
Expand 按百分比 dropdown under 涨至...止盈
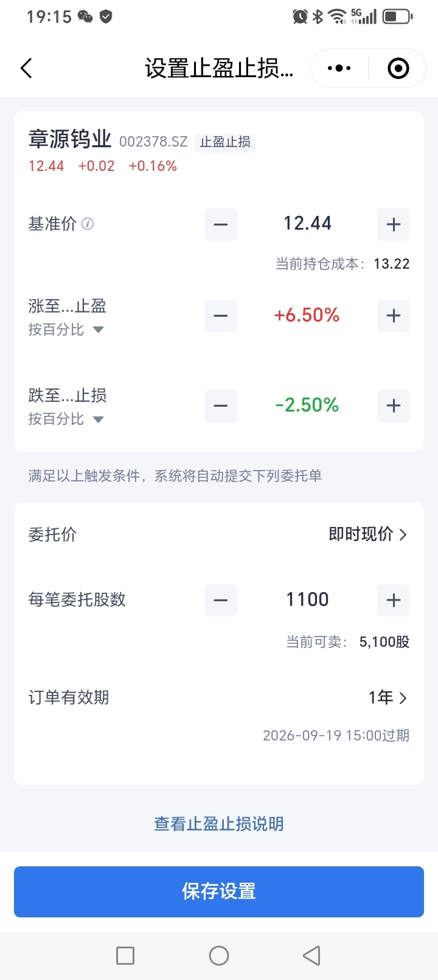[66, 330]
